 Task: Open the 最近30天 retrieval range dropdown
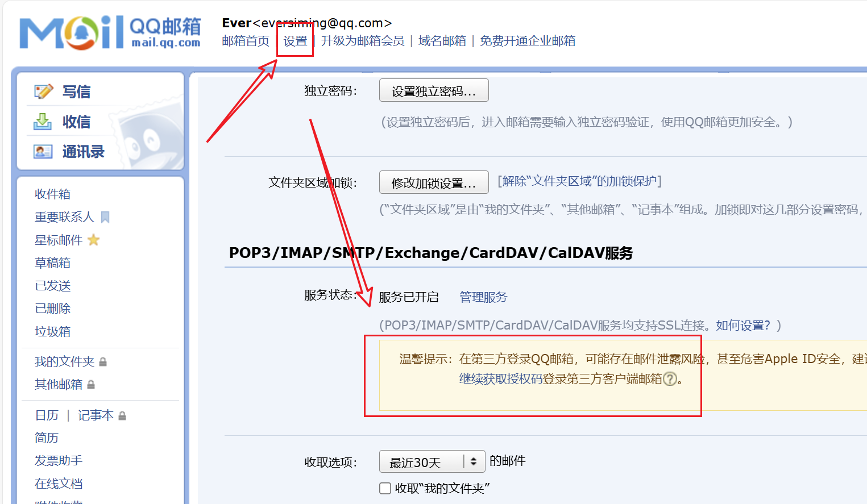pyautogui.click(x=432, y=462)
